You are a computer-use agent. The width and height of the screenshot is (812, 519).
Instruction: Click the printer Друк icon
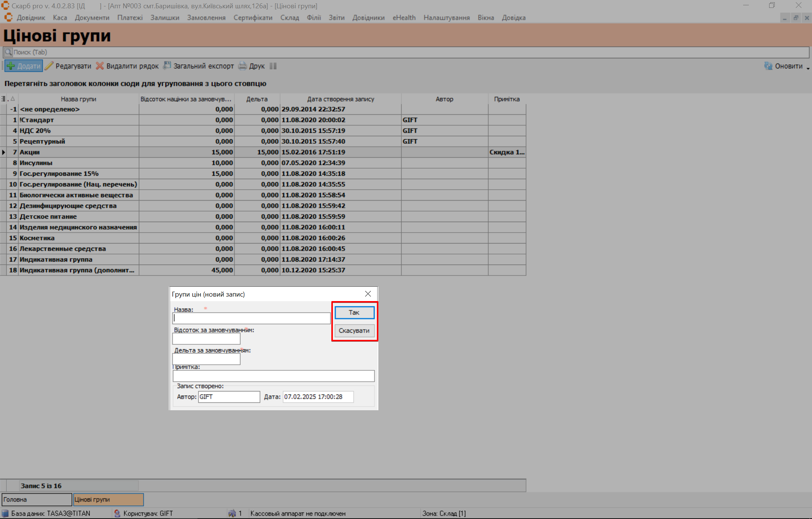[243, 66]
